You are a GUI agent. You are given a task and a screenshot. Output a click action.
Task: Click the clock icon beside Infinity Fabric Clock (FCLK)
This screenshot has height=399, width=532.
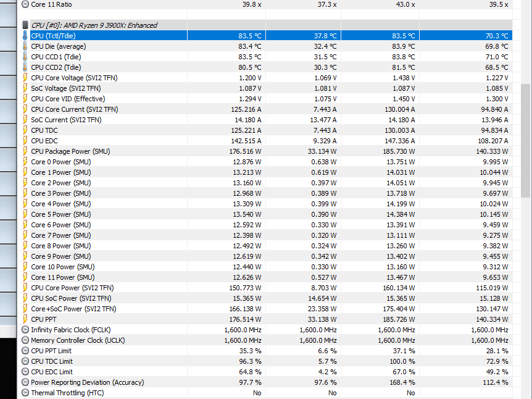coord(25,330)
